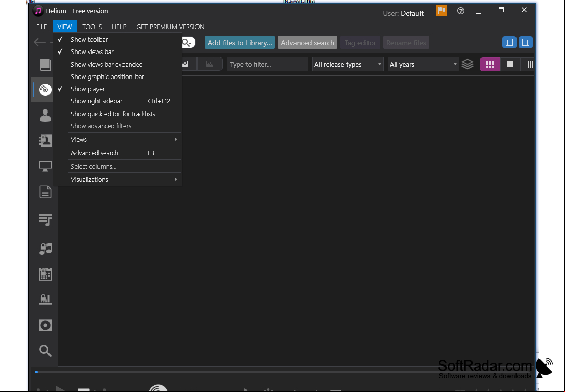Screen dimensions: 565x392
Task: Enable Show right sidebar option
Action: click(x=117, y=101)
